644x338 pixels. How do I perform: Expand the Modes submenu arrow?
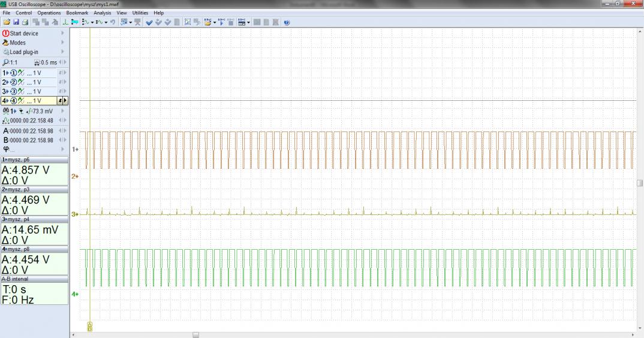click(62, 43)
